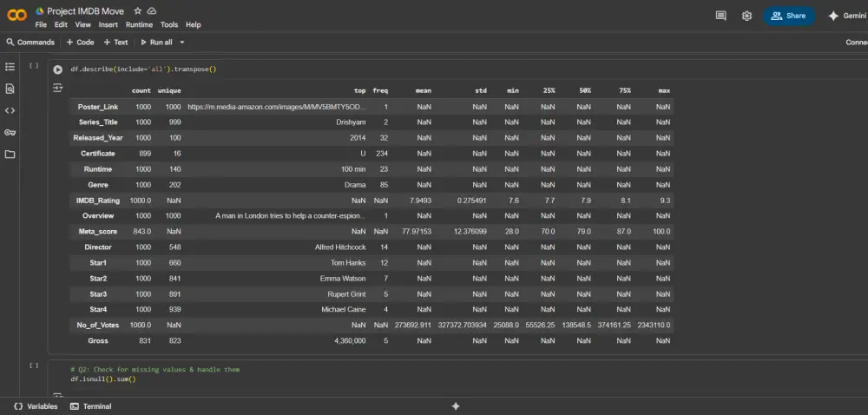Viewport: 868px width, 415px height.
Task: Click the Star4 row label
Action: pyautogui.click(x=98, y=309)
